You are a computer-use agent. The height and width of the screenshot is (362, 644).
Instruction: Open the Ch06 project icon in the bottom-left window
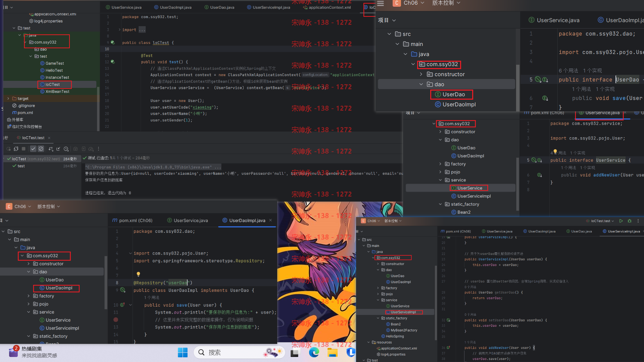pos(9,206)
